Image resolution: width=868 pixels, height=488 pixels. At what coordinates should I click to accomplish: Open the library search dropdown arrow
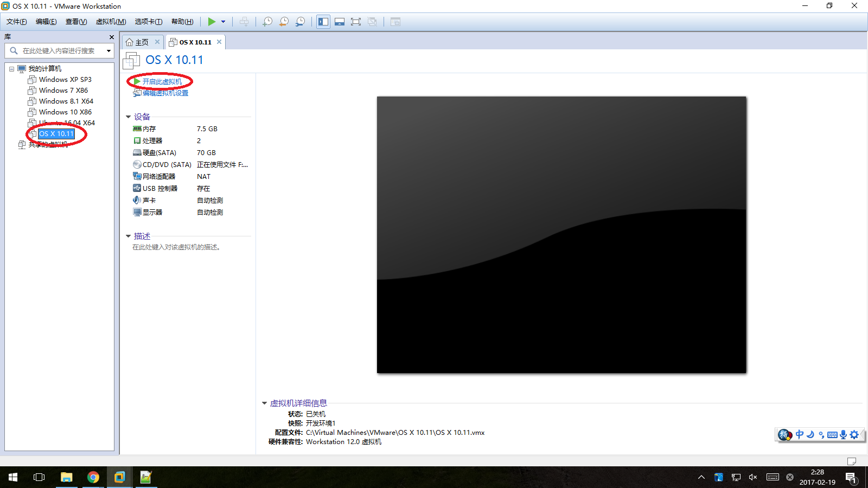pyautogui.click(x=108, y=50)
